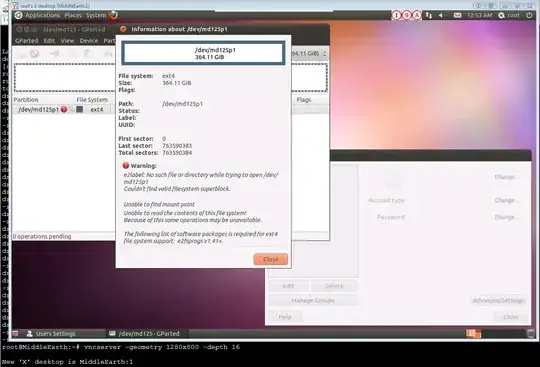Click the Last sector value 763590383
The width and height of the screenshot is (540, 367).
[x=177, y=146]
